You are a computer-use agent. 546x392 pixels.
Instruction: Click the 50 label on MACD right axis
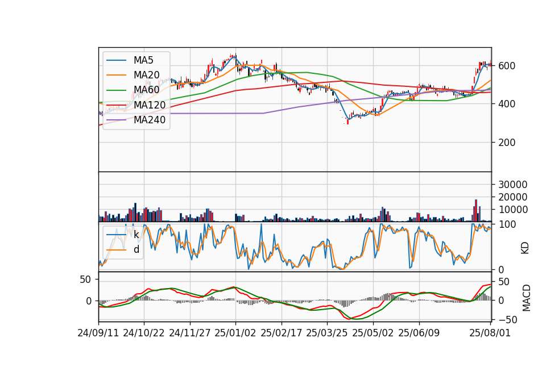[x=504, y=282]
